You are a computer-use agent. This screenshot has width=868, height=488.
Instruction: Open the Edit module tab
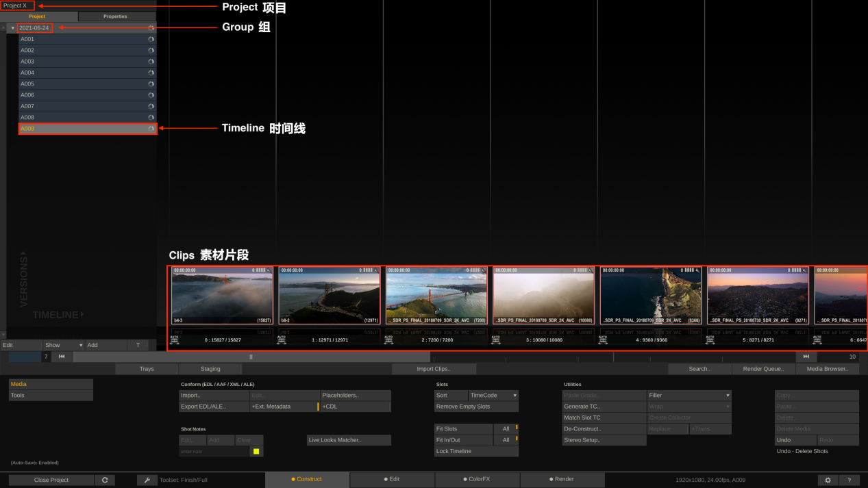[x=392, y=479]
